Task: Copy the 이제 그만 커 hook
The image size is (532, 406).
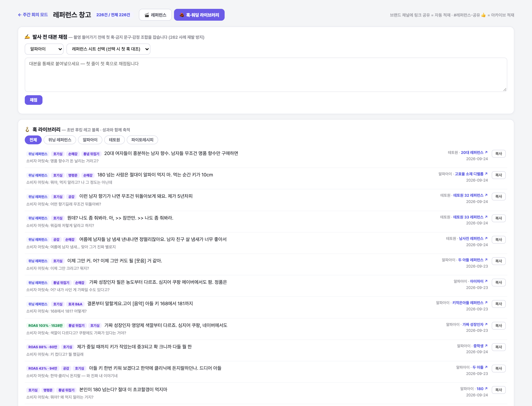Action: tap(499, 261)
